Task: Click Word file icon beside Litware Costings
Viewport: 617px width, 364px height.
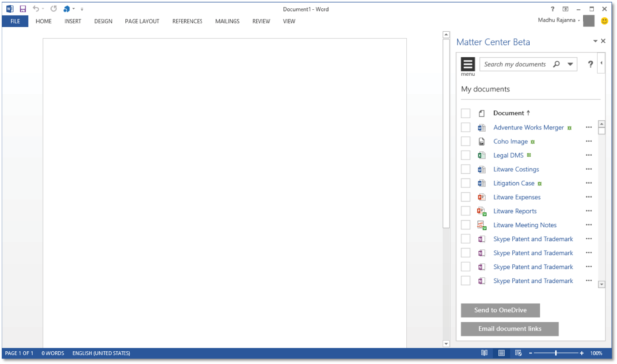Action: coord(481,169)
